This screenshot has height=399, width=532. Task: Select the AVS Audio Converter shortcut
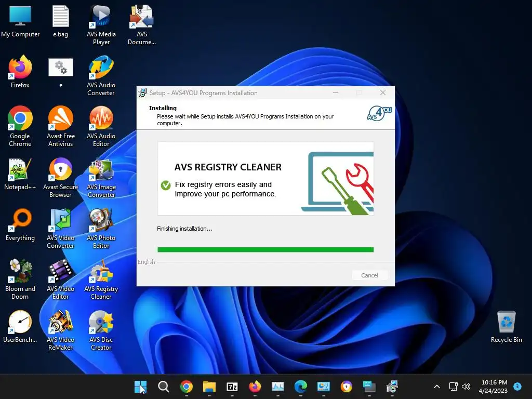[101, 76]
